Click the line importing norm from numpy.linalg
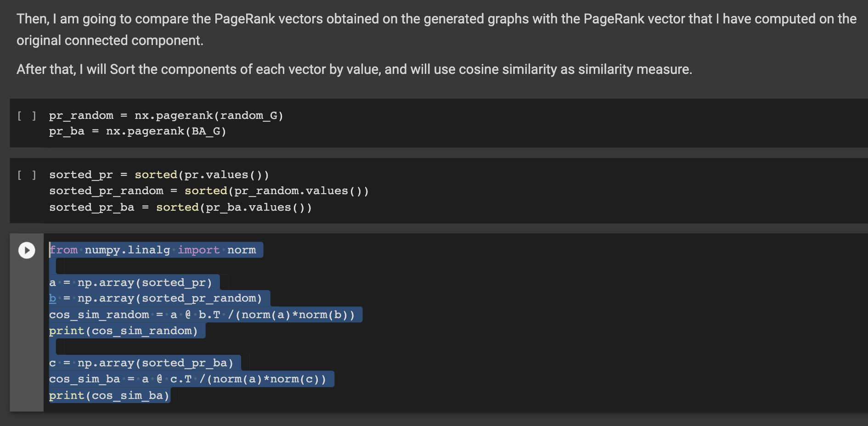This screenshot has height=426, width=868. 156,250
